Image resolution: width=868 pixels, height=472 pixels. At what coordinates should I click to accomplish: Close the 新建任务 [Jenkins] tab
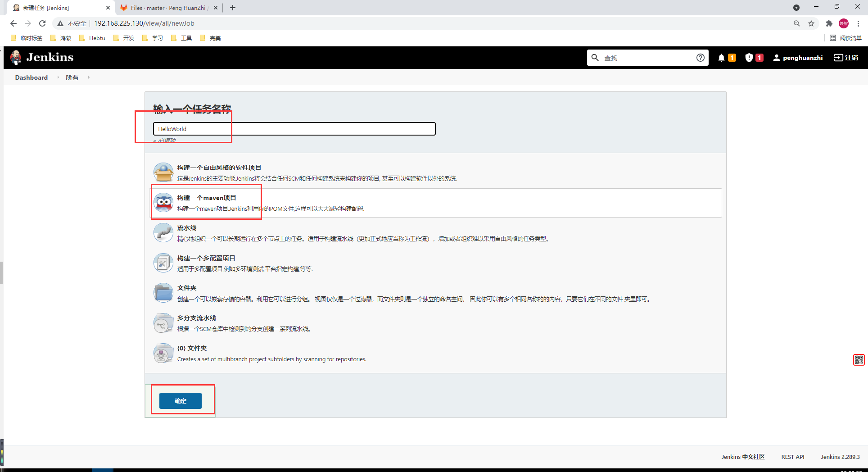pos(108,8)
